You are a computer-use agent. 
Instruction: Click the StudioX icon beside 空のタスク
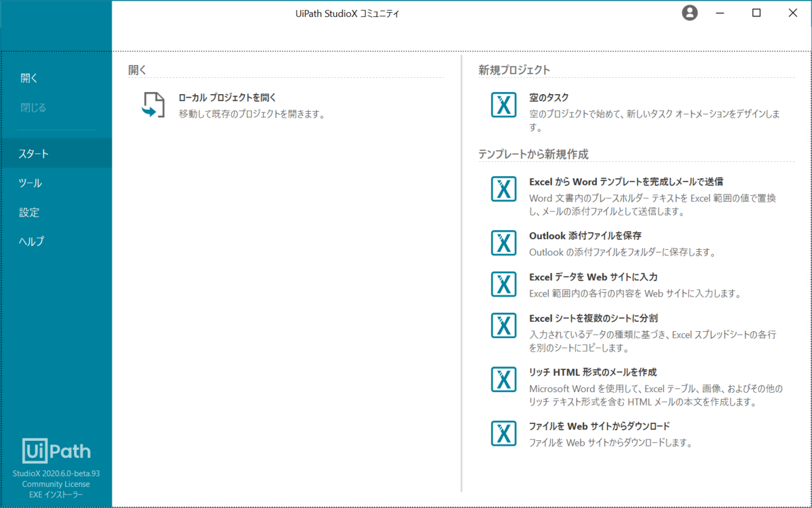tap(503, 105)
